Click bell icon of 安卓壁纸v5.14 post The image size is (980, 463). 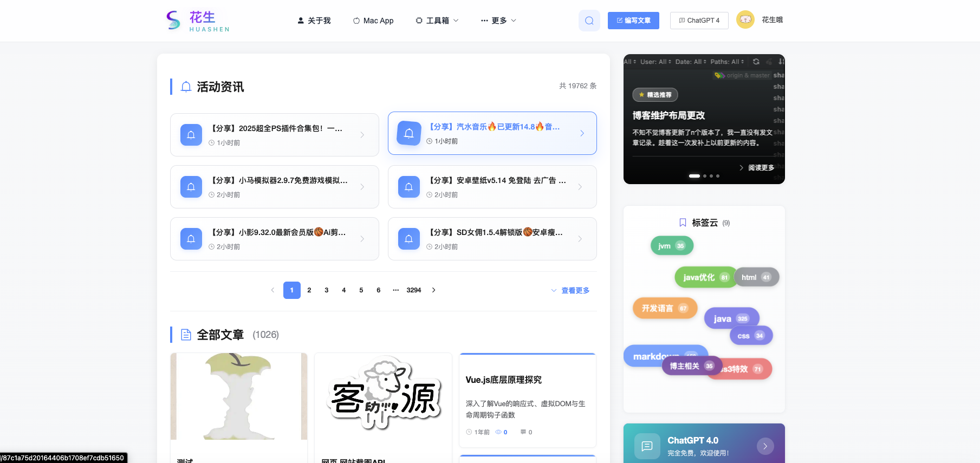(x=409, y=187)
